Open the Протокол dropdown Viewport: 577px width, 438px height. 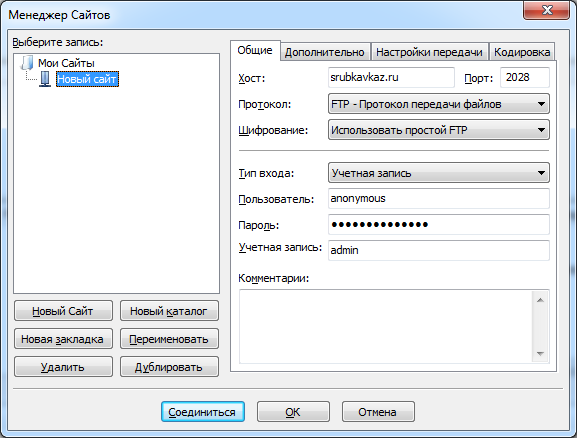[439, 104]
